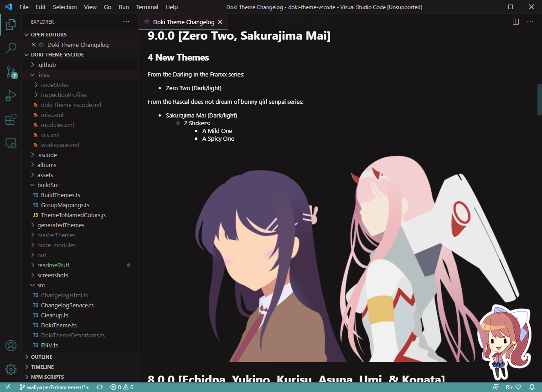Expand the codeStyles folder

tap(80, 85)
